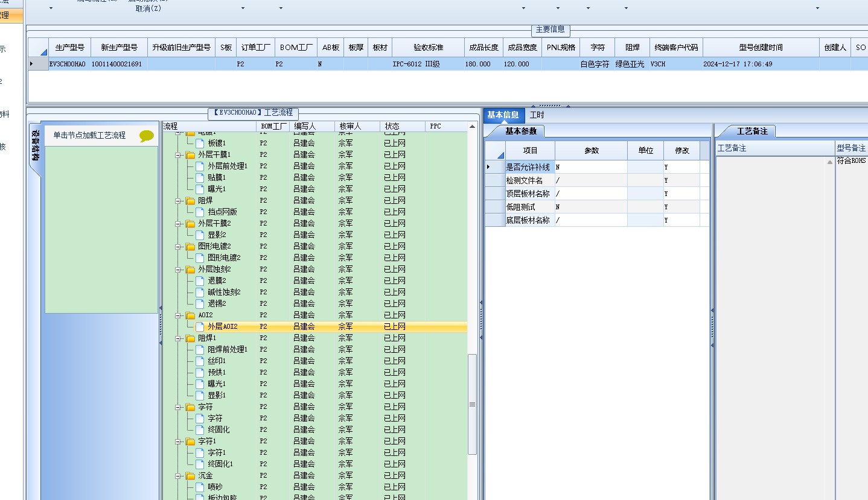
Task: Click the folder icon of 沉金
Action: [x=190, y=476]
